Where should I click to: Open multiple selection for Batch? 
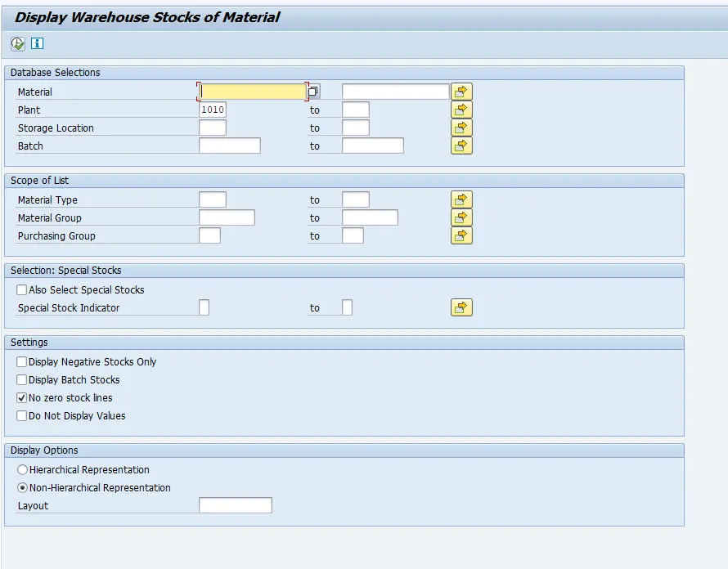pos(461,146)
